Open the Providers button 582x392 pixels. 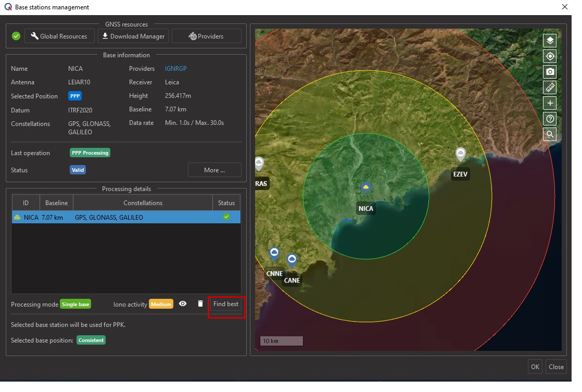pos(207,36)
